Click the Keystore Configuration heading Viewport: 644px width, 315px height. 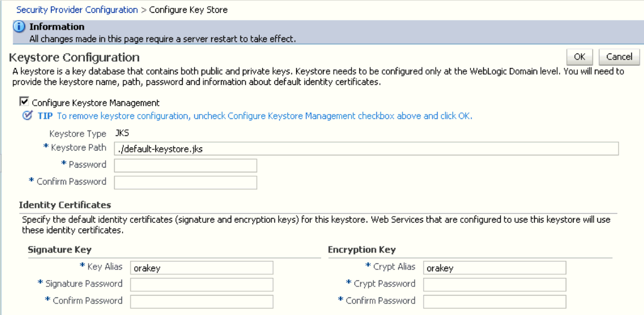[74, 58]
